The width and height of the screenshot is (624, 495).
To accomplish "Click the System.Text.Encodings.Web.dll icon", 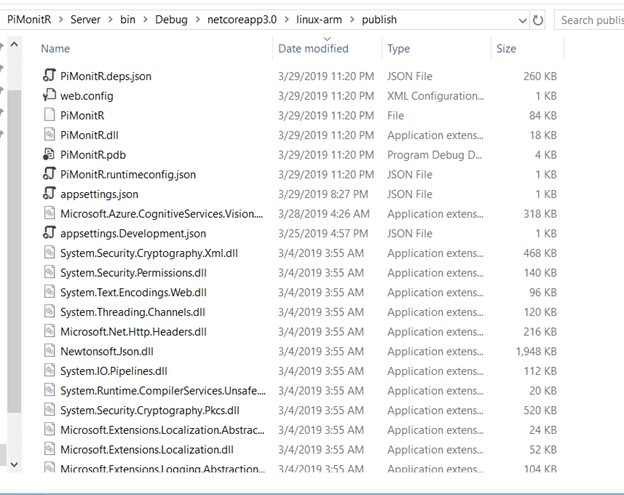I will tap(49, 292).
